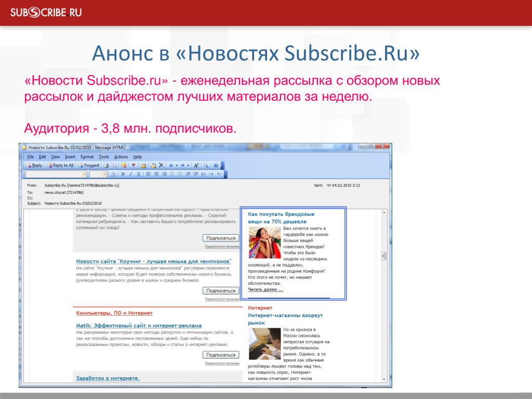Open Интернет-магазины взорвут рынок headline
Viewport: 532px width, 399px height.
285,319
